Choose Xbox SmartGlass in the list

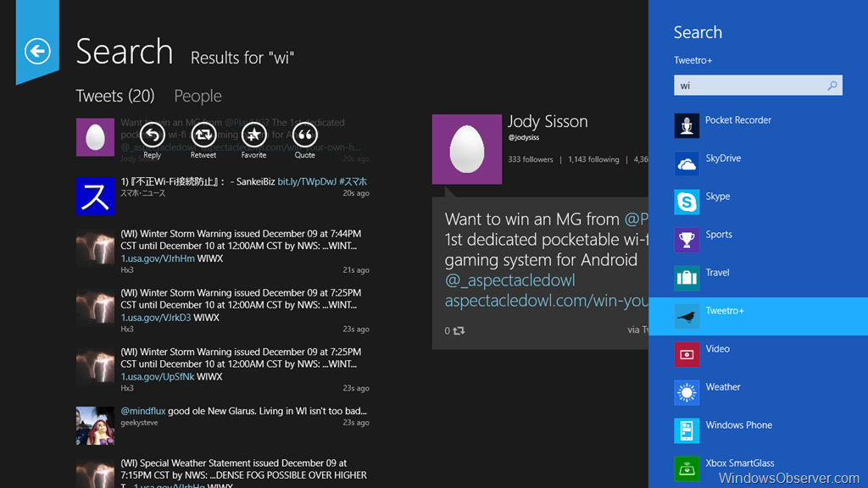coord(739,463)
